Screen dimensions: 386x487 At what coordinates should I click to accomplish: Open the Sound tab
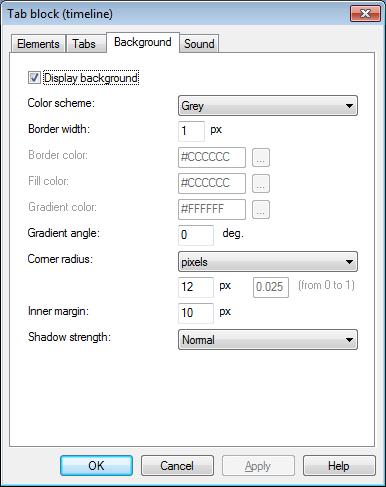199,44
